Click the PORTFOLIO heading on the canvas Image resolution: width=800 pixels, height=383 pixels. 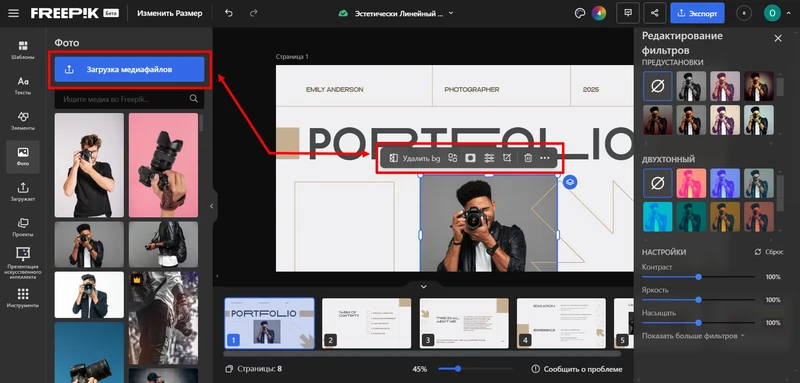coord(470,143)
